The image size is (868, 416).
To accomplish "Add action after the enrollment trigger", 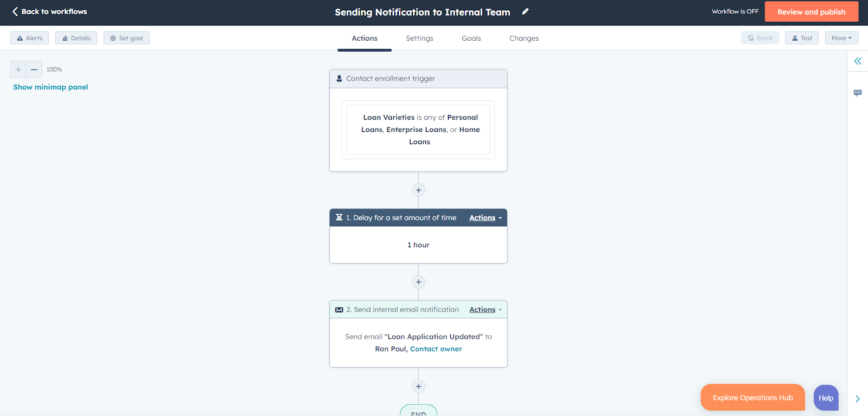I will click(418, 190).
